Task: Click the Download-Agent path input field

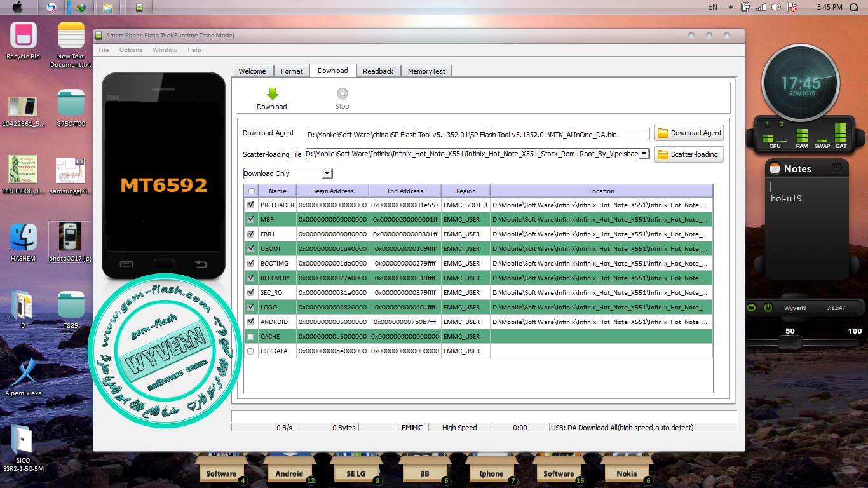Action: click(477, 134)
